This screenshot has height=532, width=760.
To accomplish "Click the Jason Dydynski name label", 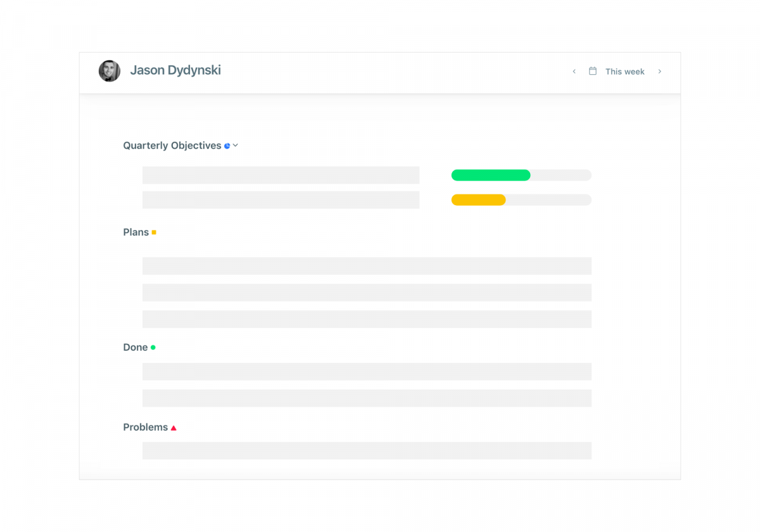I will coord(175,70).
